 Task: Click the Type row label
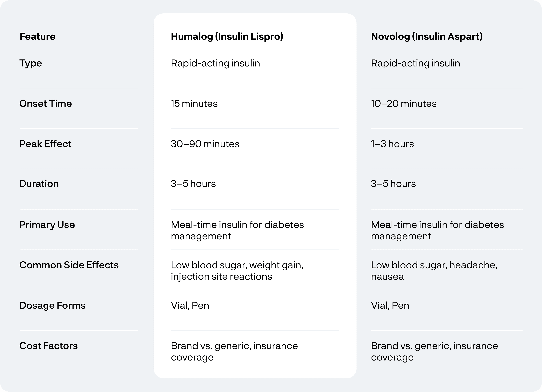coord(31,63)
